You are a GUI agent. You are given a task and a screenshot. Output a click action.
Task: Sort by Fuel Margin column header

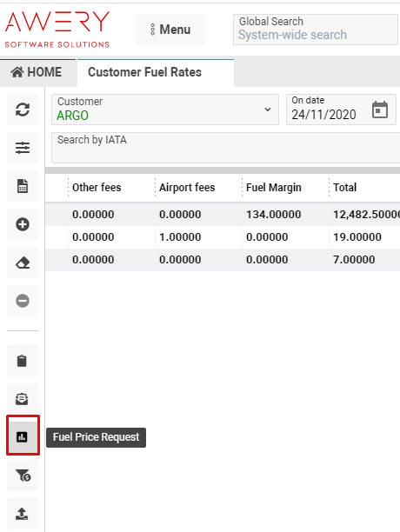click(x=274, y=187)
